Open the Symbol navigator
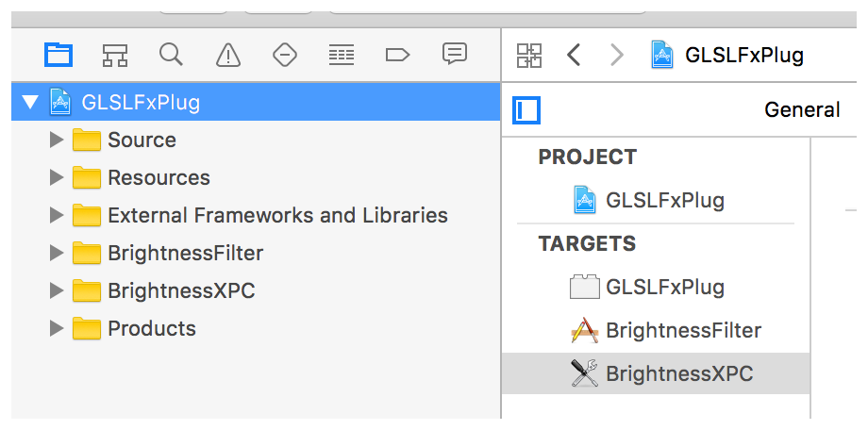 click(114, 55)
